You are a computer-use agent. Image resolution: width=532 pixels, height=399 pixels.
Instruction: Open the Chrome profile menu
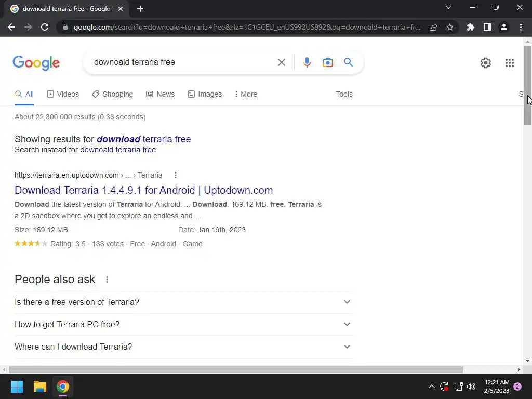[504, 27]
